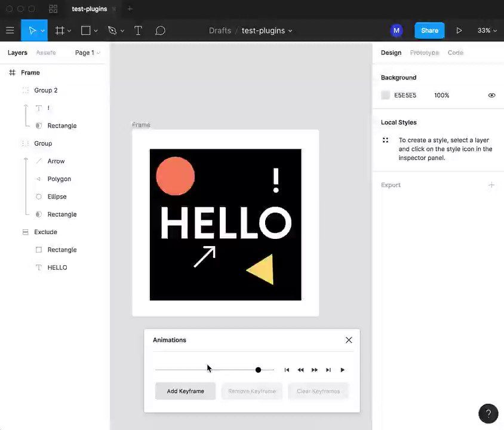The height and width of the screenshot is (430, 504).
Task: Click the Add Keyframe button
Action: pos(186,391)
